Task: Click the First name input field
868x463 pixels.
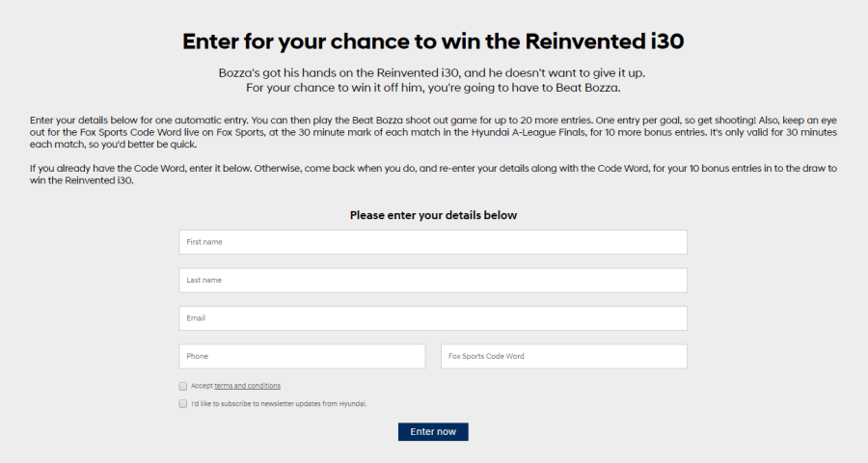Action: 433,242
